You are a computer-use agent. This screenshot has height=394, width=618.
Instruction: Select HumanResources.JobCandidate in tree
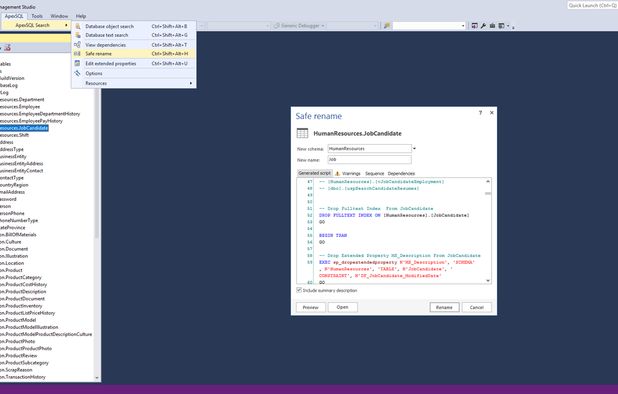tap(24, 128)
